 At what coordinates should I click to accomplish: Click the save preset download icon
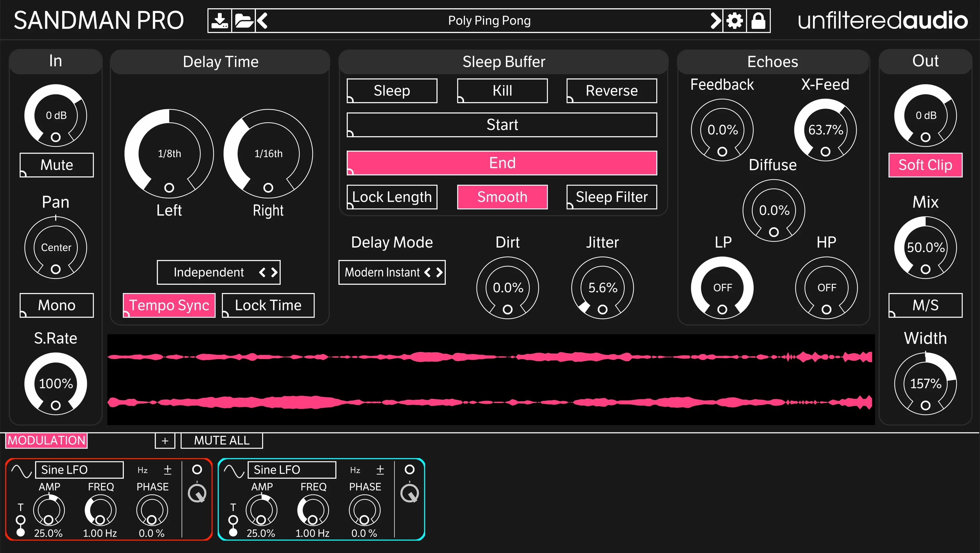[220, 21]
